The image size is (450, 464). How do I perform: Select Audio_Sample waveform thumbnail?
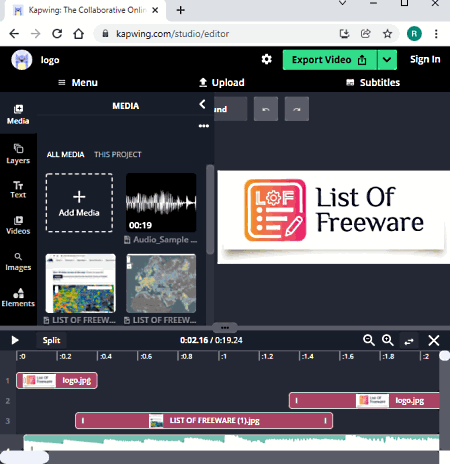click(161, 202)
